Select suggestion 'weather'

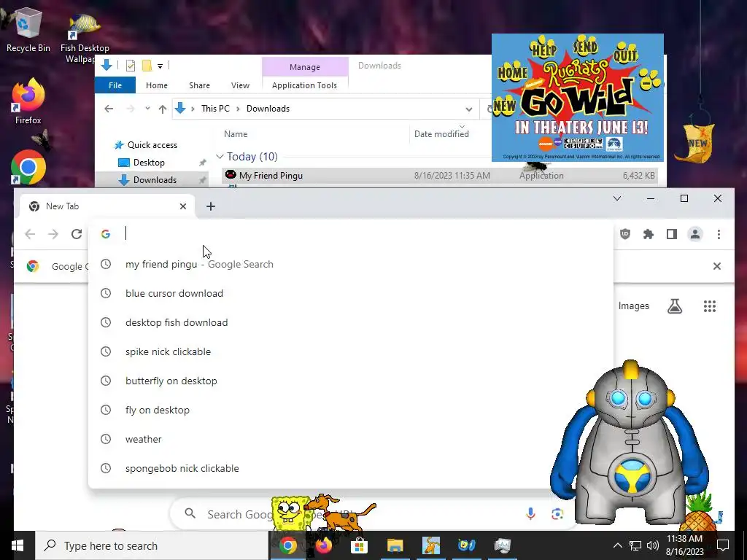click(351, 439)
